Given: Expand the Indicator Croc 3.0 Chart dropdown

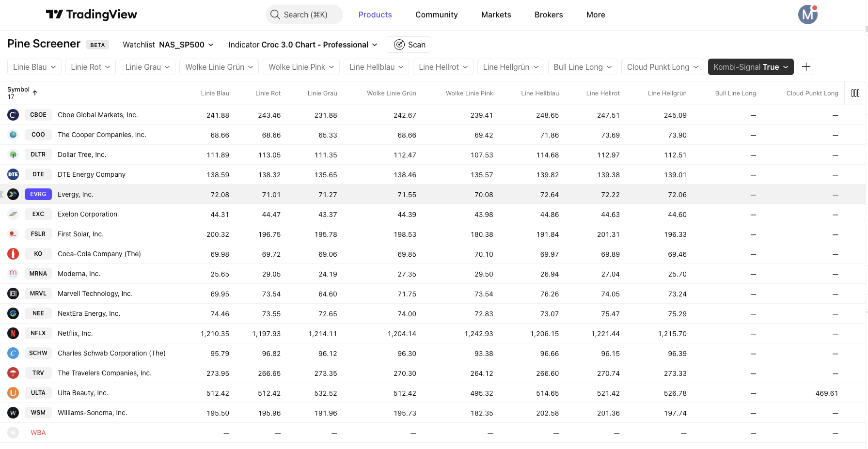Looking at the screenshot, I should 302,45.
